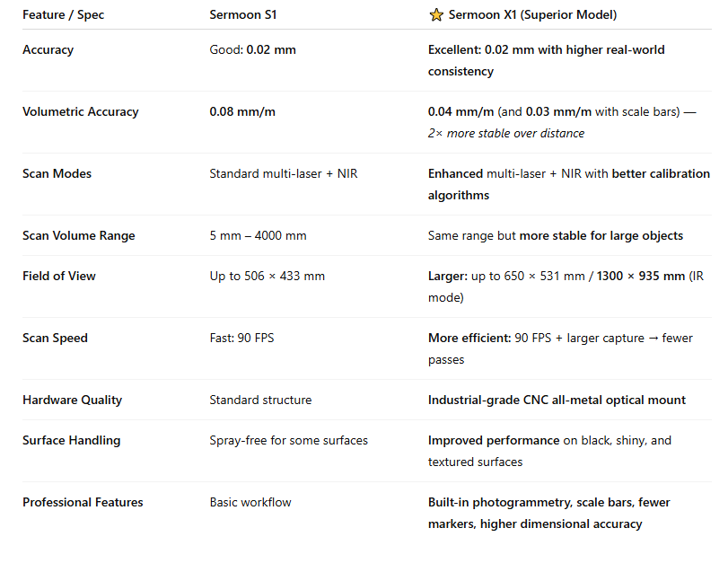
Task: Click the "Standard multi-laser + NIR" cell
Action: (x=283, y=174)
